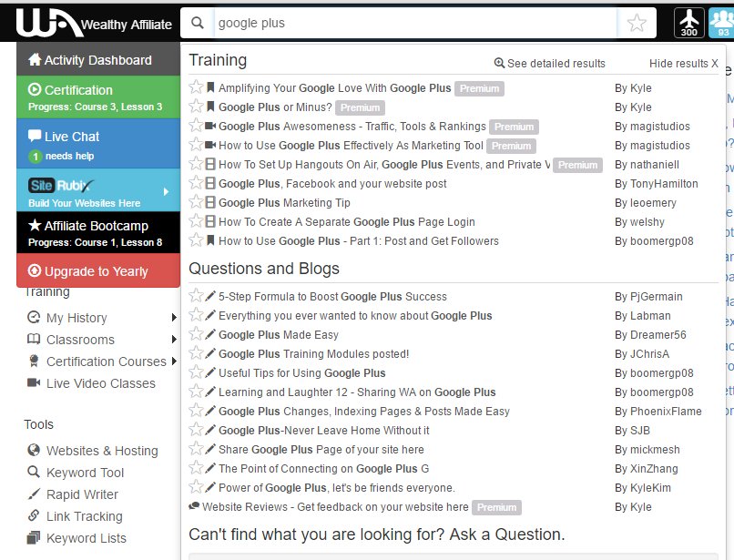Click tutorial icon of How To Create A Separate Page Login

[210, 221]
